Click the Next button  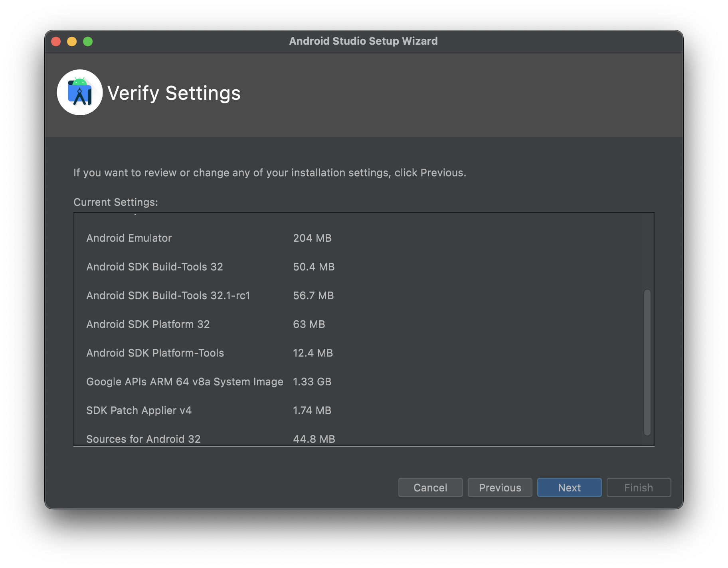(x=569, y=487)
